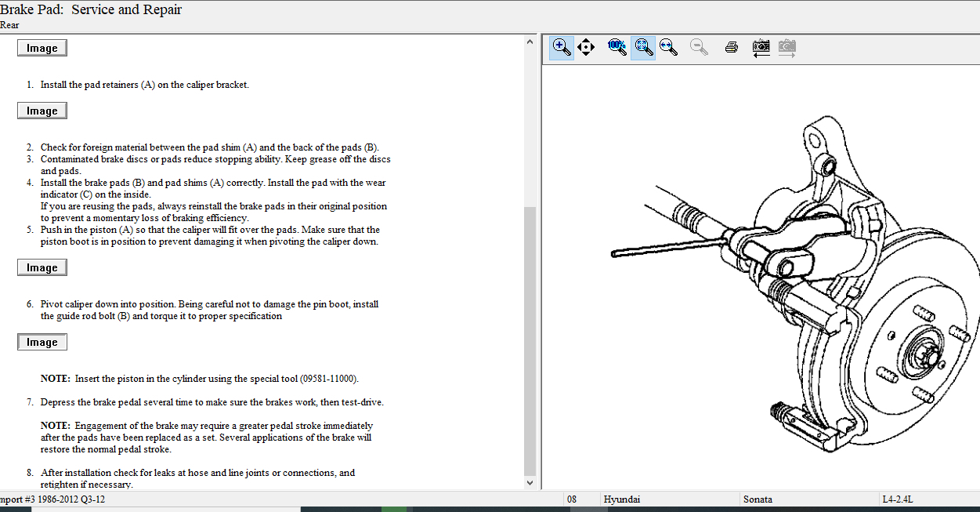Go to next image with camera icon
This screenshot has height=512, width=980.
pyautogui.click(x=787, y=47)
